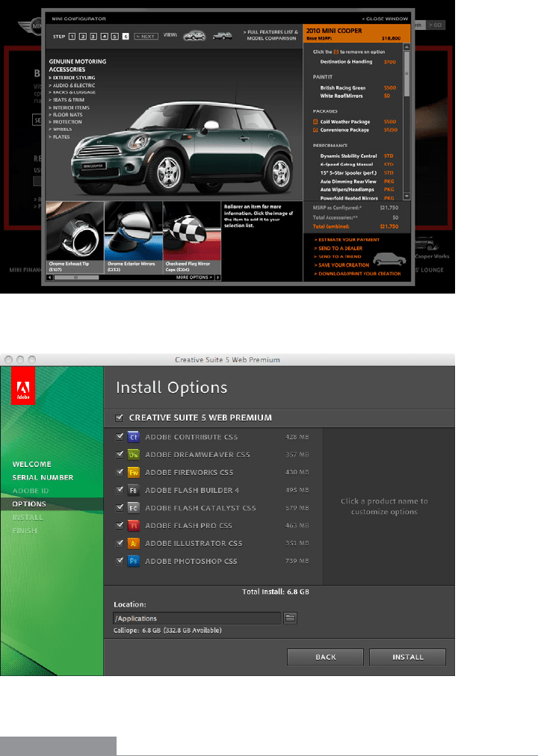Viewport: 538px width, 756px height.
Task: Select the front car view icon
Action: (x=194, y=36)
